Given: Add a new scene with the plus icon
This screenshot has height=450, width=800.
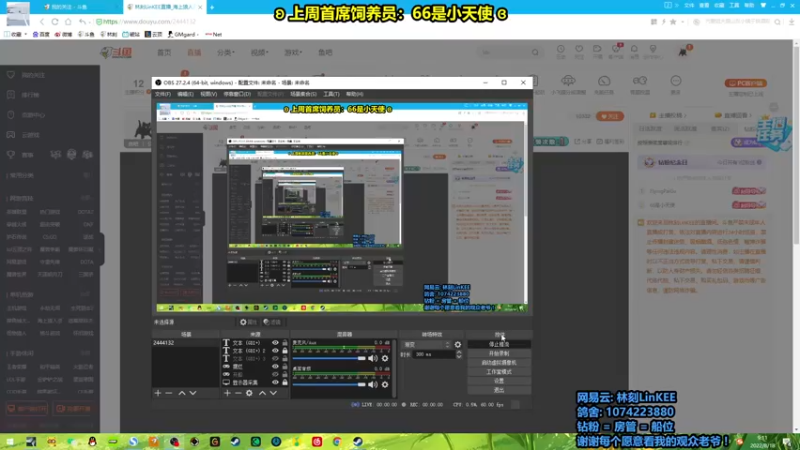Looking at the screenshot, I should pyautogui.click(x=158, y=393).
